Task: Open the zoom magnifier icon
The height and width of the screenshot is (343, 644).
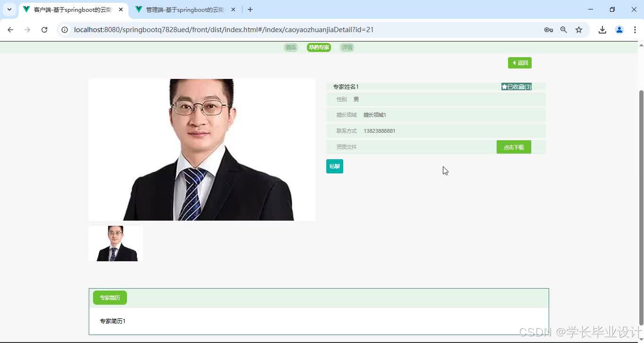Action: click(x=564, y=30)
